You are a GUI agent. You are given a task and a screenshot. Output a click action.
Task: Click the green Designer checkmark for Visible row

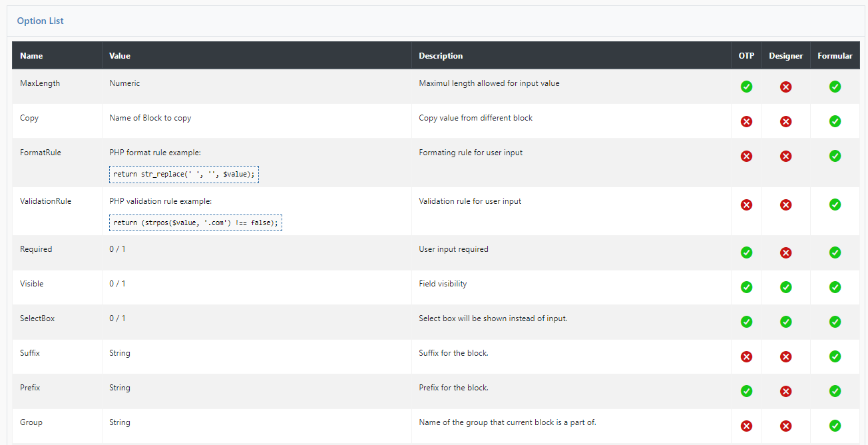click(x=786, y=287)
